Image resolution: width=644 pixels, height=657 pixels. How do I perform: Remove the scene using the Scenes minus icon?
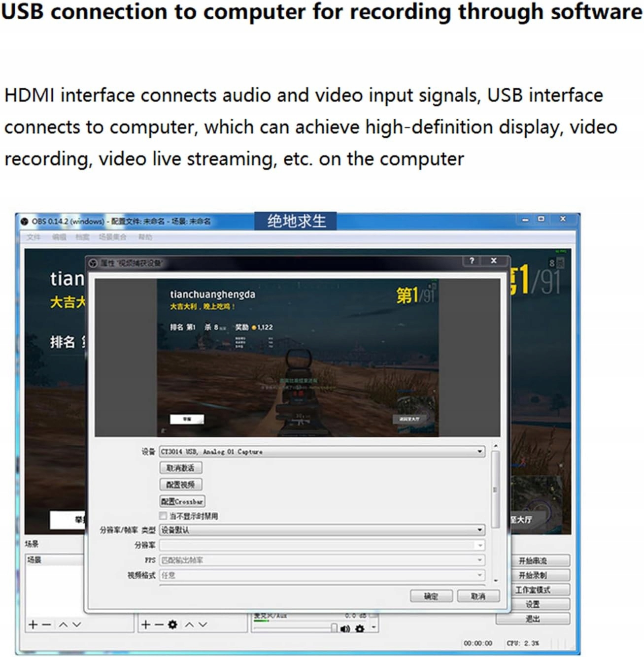coord(47,624)
